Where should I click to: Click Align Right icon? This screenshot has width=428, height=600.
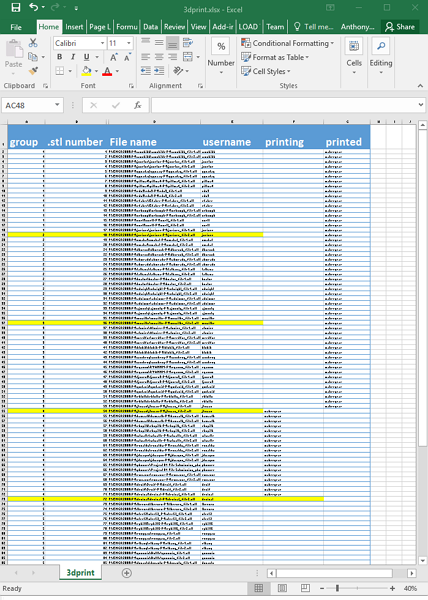point(173,57)
